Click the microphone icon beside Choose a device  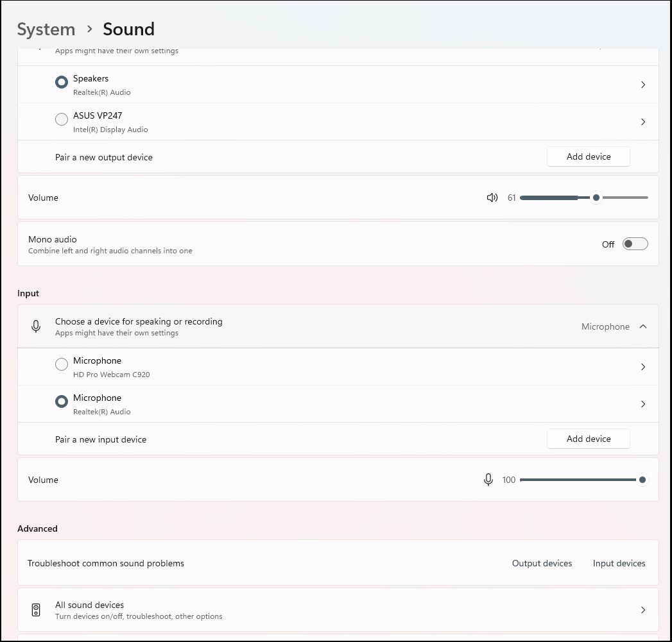[x=36, y=326]
